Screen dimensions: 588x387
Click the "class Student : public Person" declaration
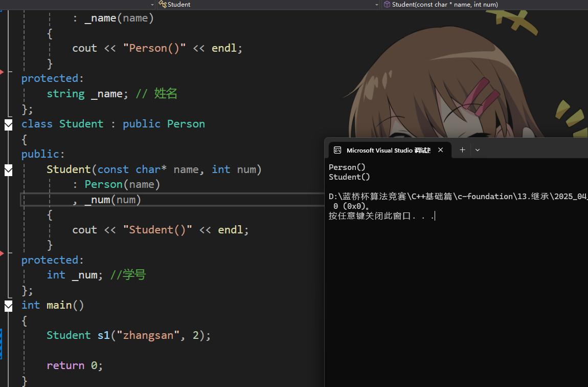[113, 124]
